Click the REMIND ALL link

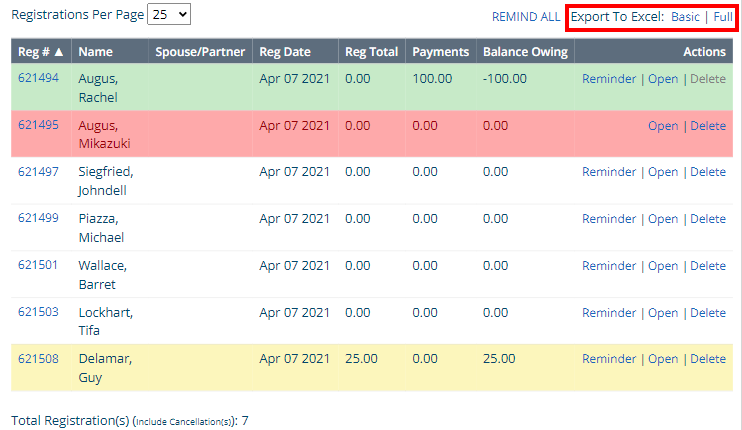(x=526, y=17)
